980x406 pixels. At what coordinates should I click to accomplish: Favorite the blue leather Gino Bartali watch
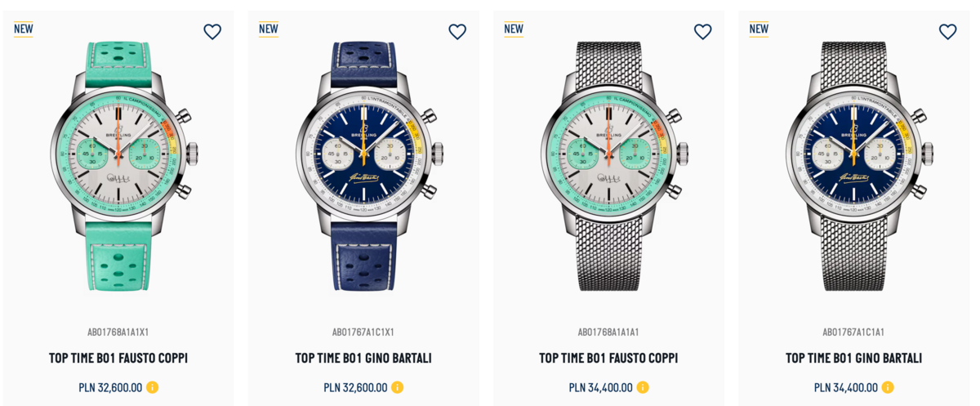click(457, 32)
